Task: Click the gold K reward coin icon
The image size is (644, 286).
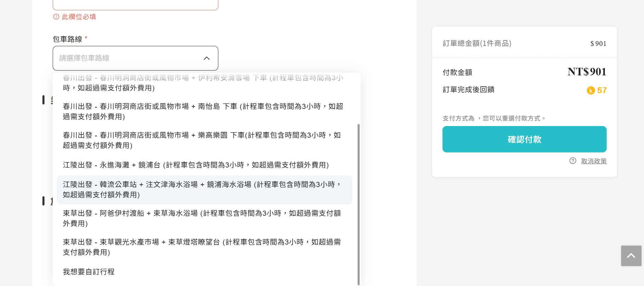Action: coord(591,90)
